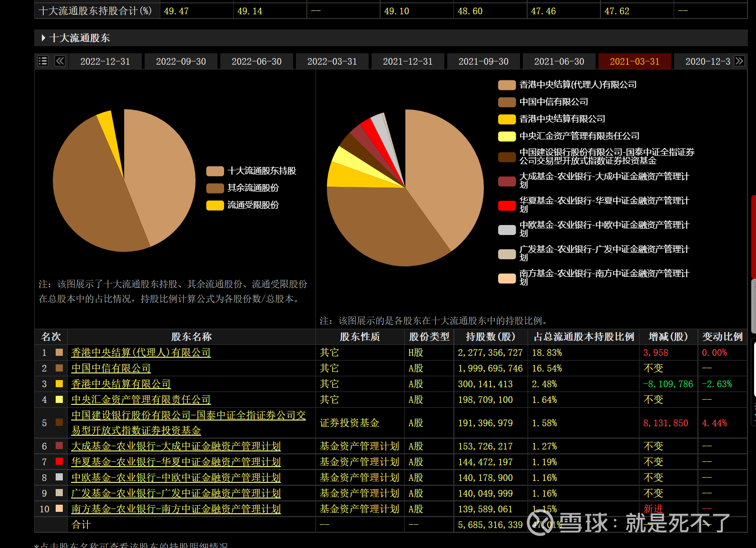Click the total holdings 5,685,316,339
This screenshot has height=548, width=756.
click(x=490, y=525)
